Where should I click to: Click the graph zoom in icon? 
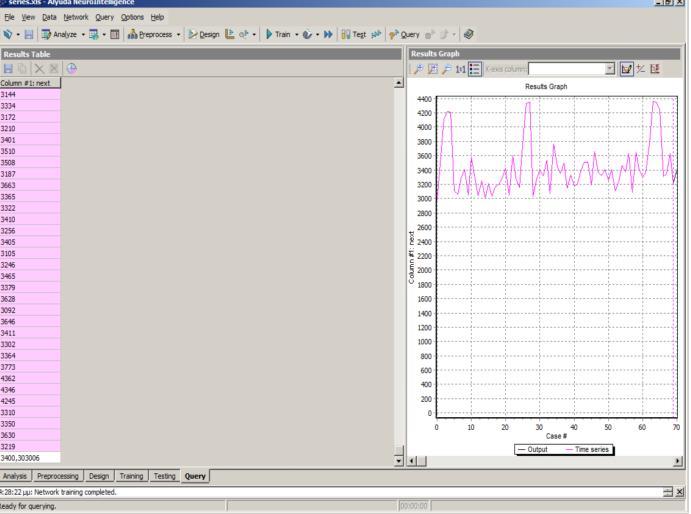tap(419, 69)
